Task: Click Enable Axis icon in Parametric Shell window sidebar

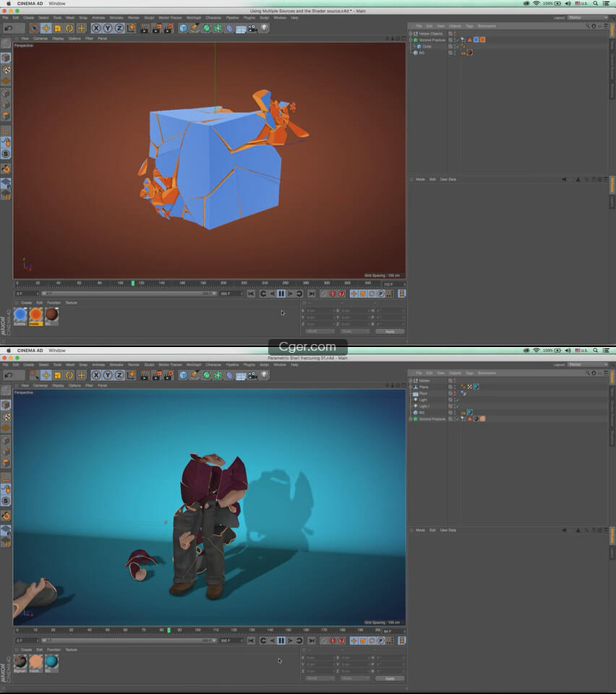Action: [x=6, y=478]
